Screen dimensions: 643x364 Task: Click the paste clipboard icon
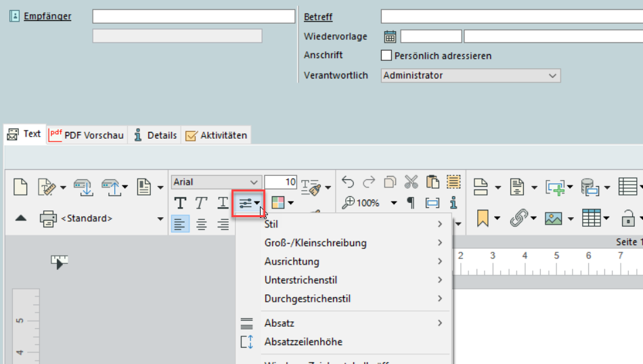(x=432, y=182)
